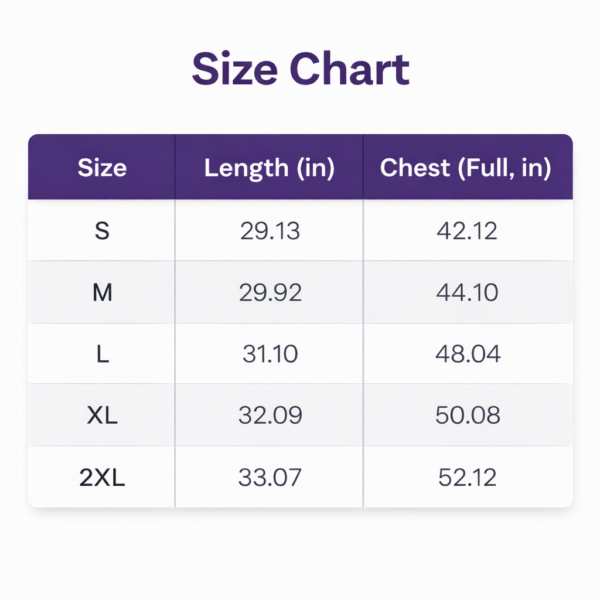Click the 31.10 length value
Screen dimensions: 600x600
(270, 354)
